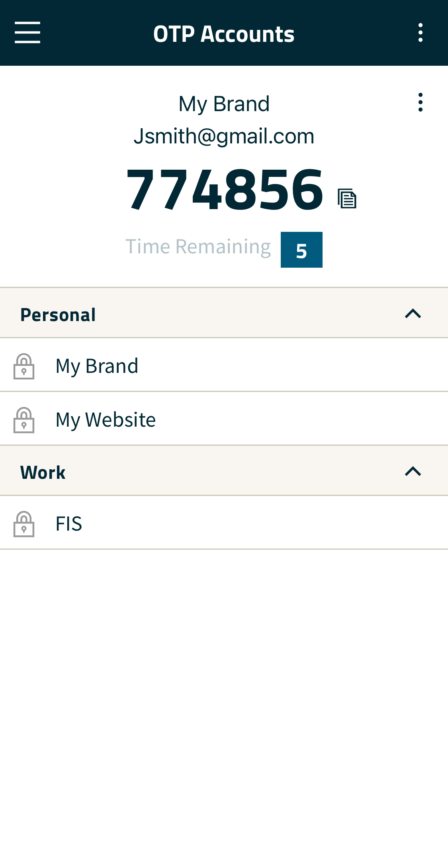Click the lock icon beside My Brand

tap(24, 366)
